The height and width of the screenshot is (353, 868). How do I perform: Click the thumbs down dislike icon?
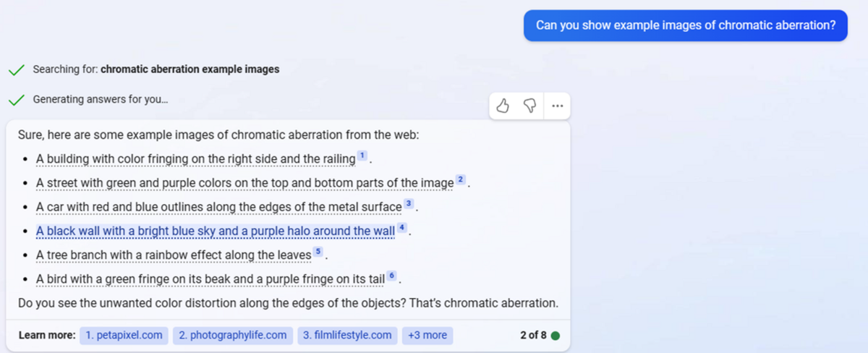(529, 106)
